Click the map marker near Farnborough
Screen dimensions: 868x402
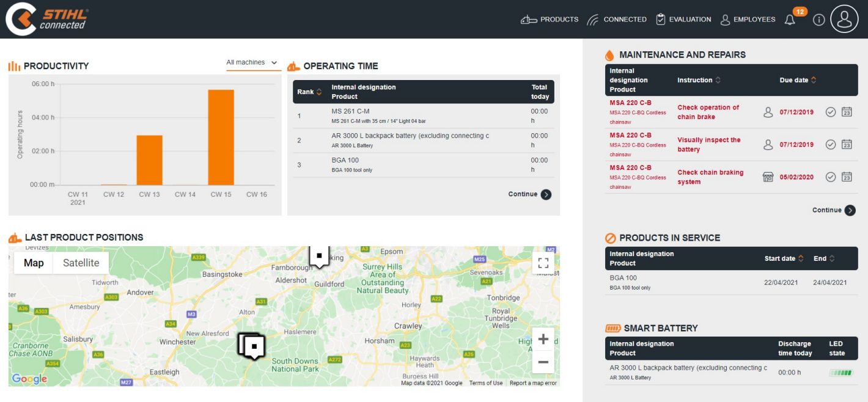(318, 256)
